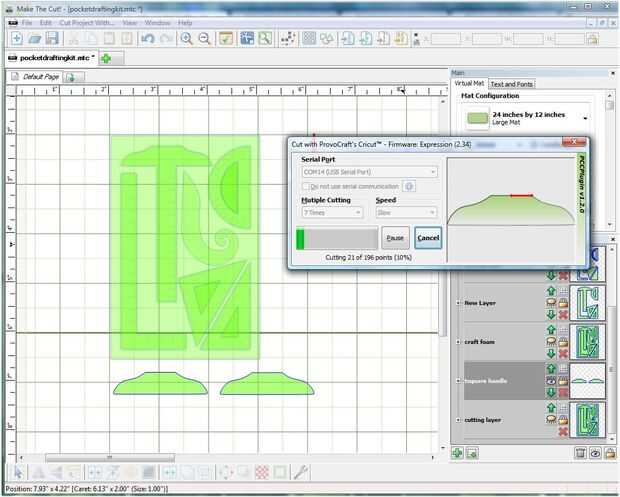
Task: Click the width input field in toolbar
Action: [528, 39]
